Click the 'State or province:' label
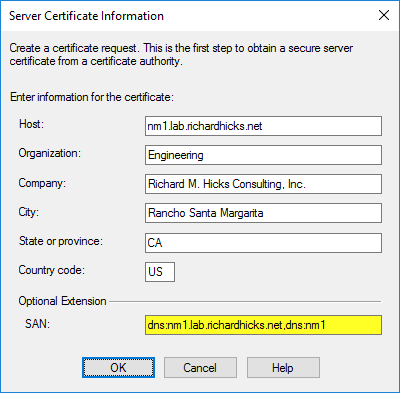This screenshot has height=393, width=400. (61, 241)
